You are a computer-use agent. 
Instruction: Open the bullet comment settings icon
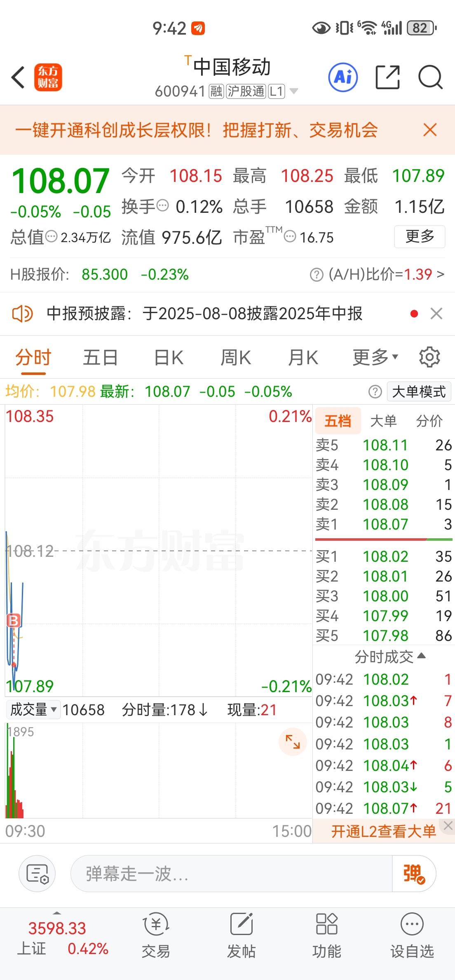[x=37, y=874]
